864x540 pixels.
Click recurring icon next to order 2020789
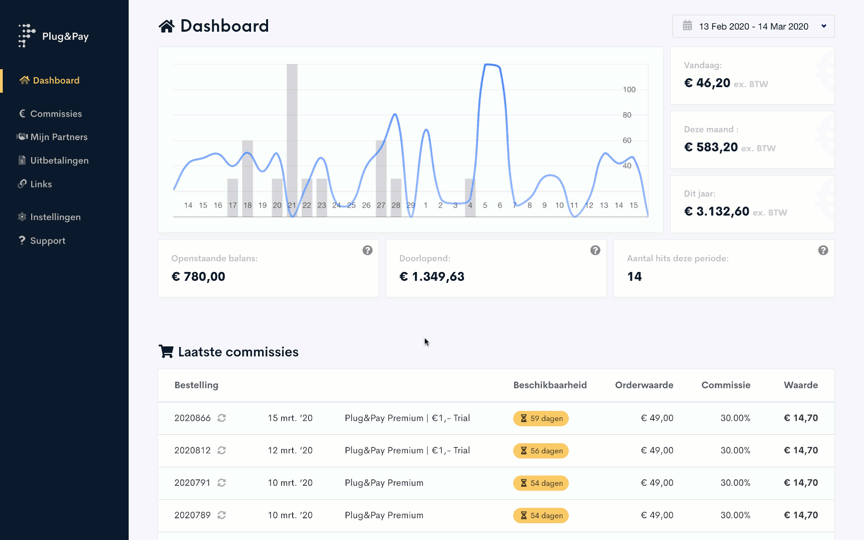[222, 516]
